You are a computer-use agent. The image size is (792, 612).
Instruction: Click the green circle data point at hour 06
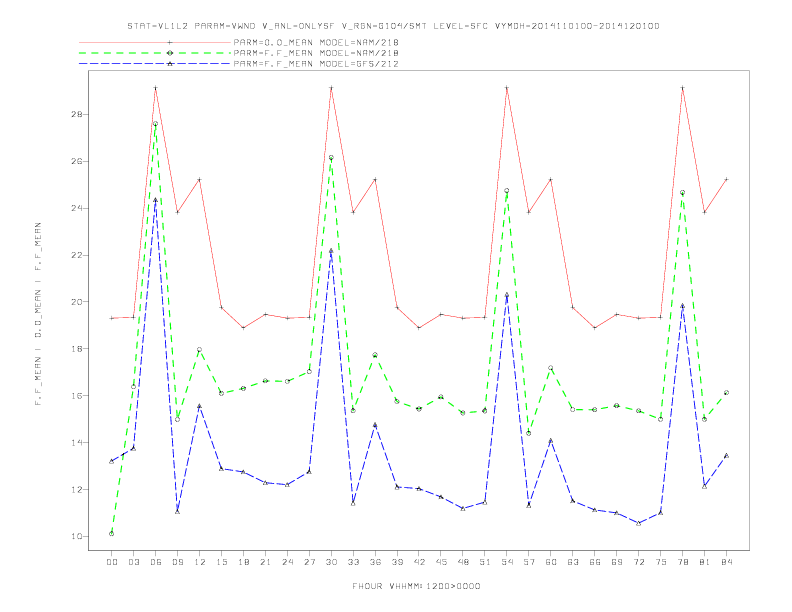[x=156, y=124]
